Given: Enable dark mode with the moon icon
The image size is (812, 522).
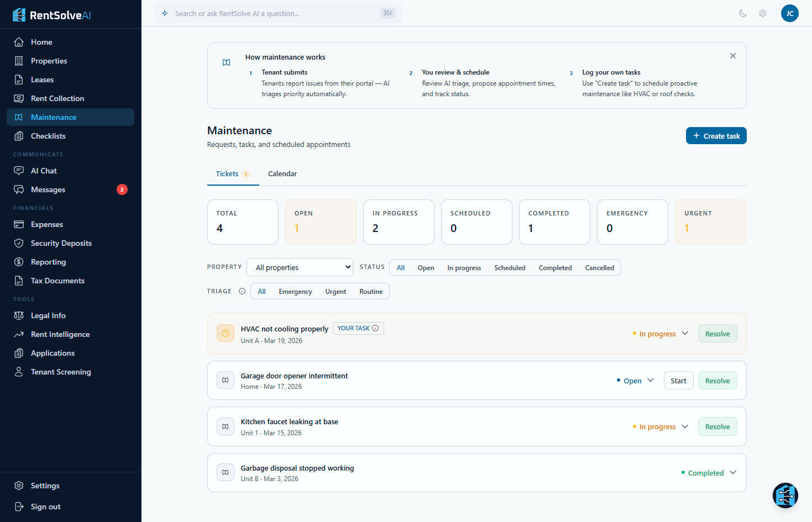Looking at the screenshot, I should (x=743, y=13).
